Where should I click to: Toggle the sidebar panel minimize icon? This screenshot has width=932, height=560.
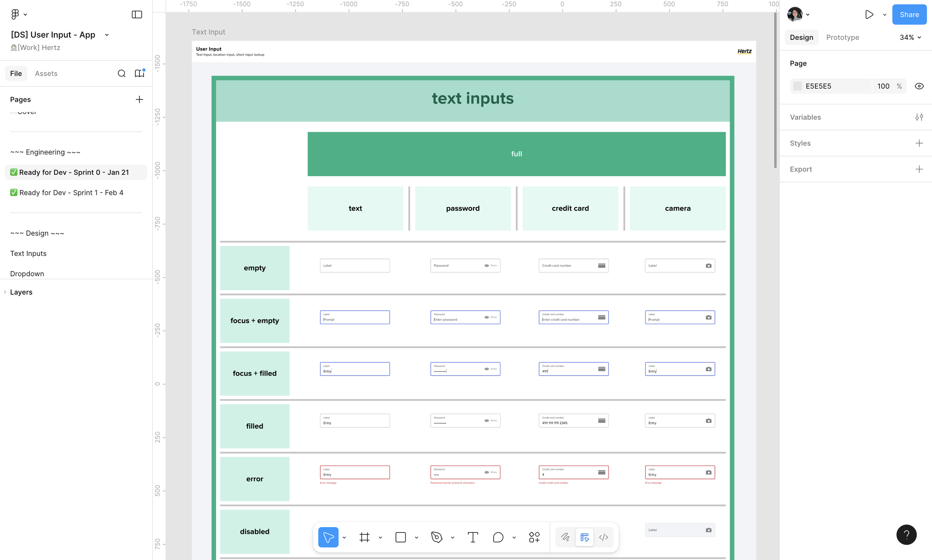click(137, 15)
